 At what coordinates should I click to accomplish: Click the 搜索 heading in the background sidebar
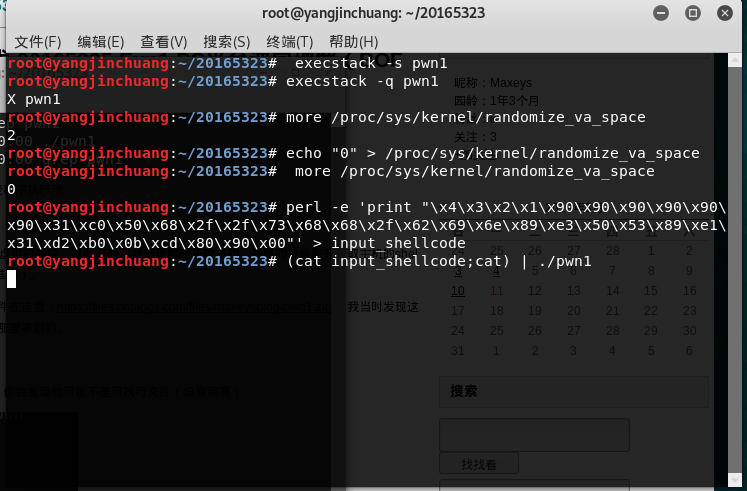coord(464,391)
